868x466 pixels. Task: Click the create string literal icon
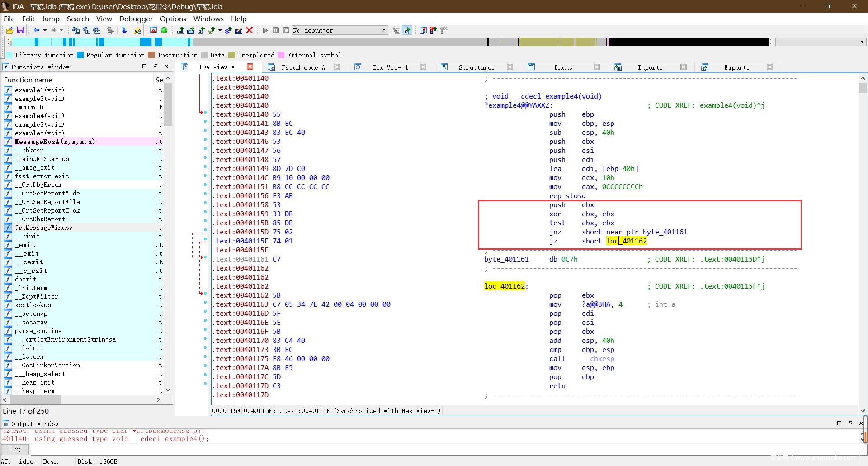click(x=201, y=30)
